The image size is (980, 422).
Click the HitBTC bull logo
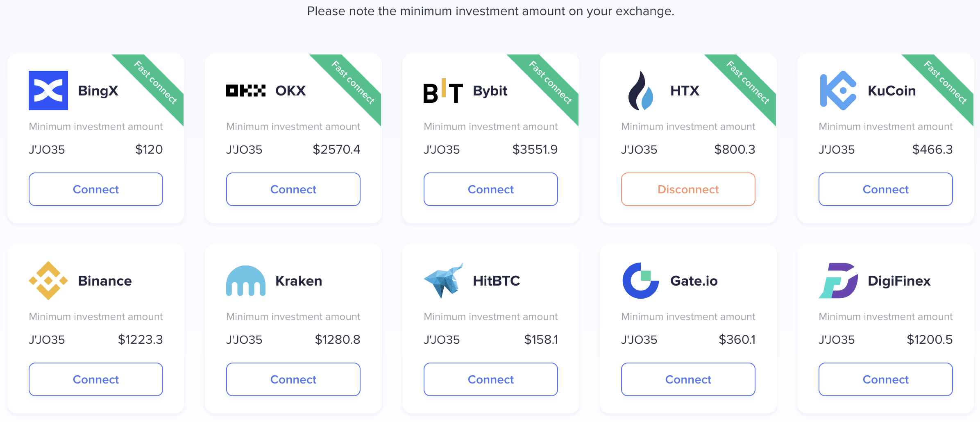point(443,281)
